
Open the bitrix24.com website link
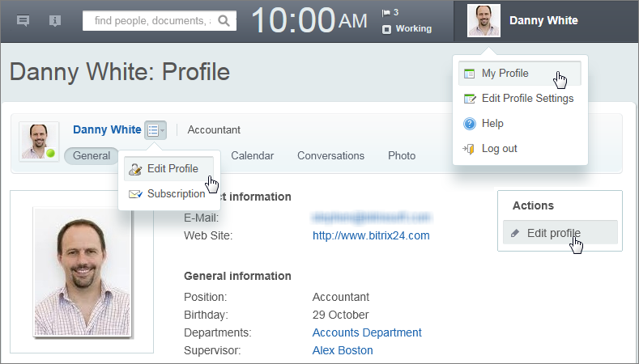click(x=371, y=235)
